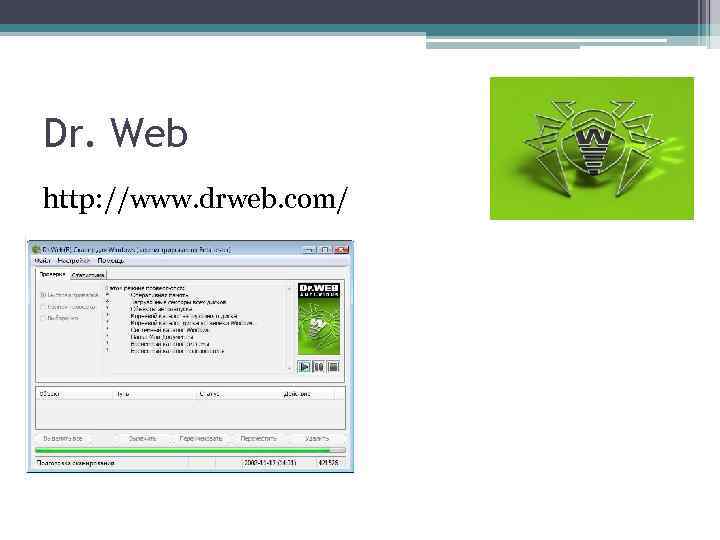Screen dimensions: 720x540
Task: Click the scanner status message in the status bar
Action: [x=76, y=463]
